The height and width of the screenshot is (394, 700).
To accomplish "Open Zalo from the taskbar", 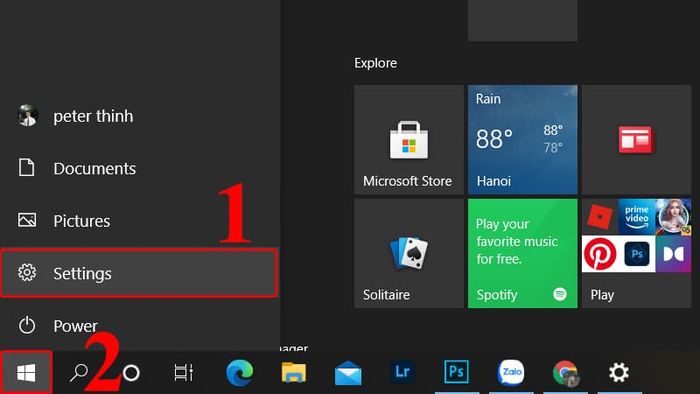I will [x=511, y=372].
